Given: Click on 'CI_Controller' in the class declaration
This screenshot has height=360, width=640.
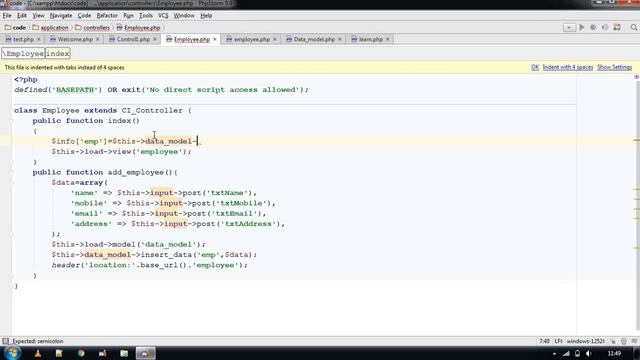Looking at the screenshot, I should tap(152, 111).
